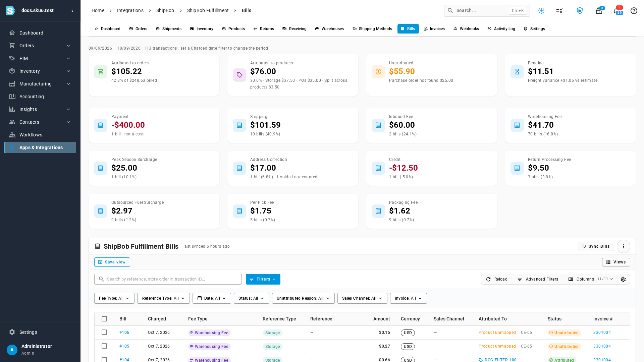The width and height of the screenshot is (644, 362).
Task: Open the gift box updates icon
Action: click(x=599, y=11)
